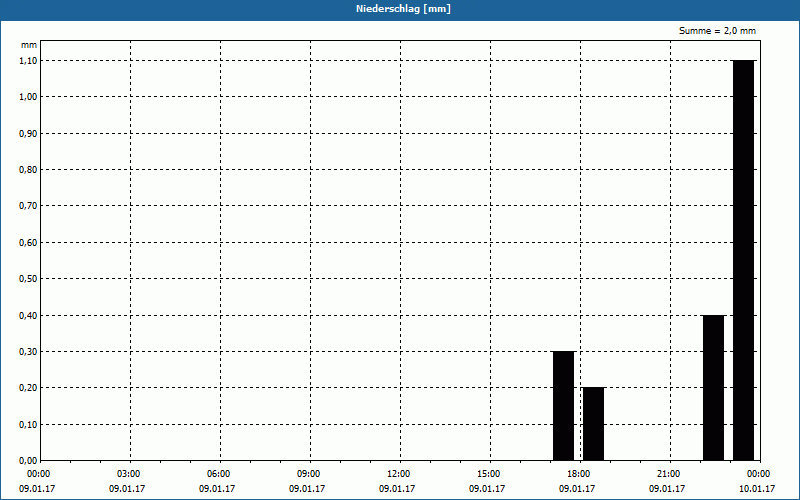Image resolution: width=800 pixels, height=500 pixels.
Task: Select the 0,40 mm precipitation bar
Action: (713, 388)
